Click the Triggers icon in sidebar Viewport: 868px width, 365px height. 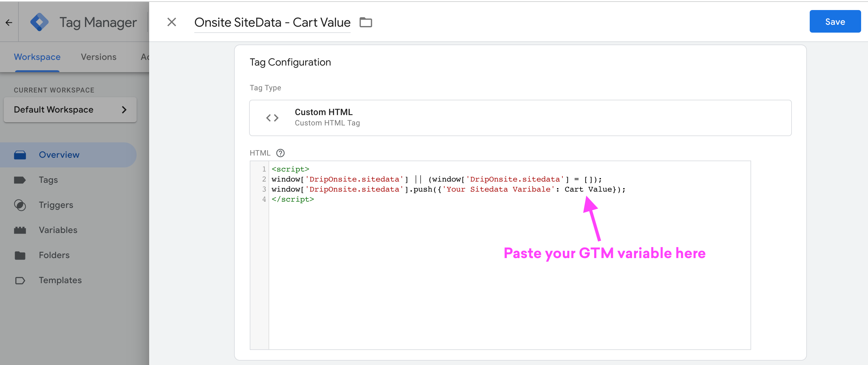[20, 205]
